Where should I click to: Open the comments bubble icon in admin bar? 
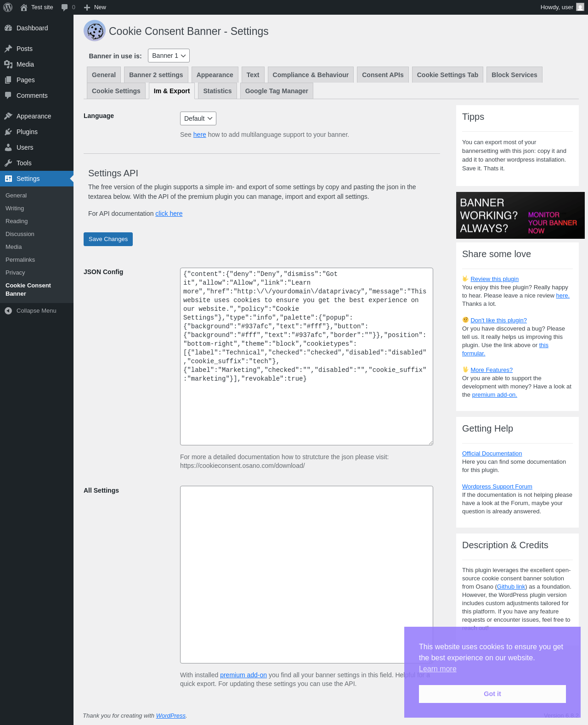point(64,7)
